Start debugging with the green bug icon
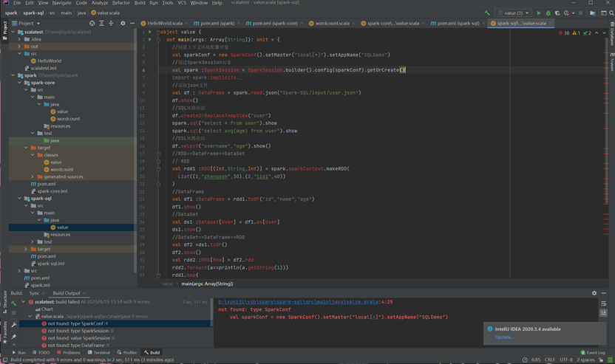The height and width of the screenshot is (364, 615). pos(548,13)
